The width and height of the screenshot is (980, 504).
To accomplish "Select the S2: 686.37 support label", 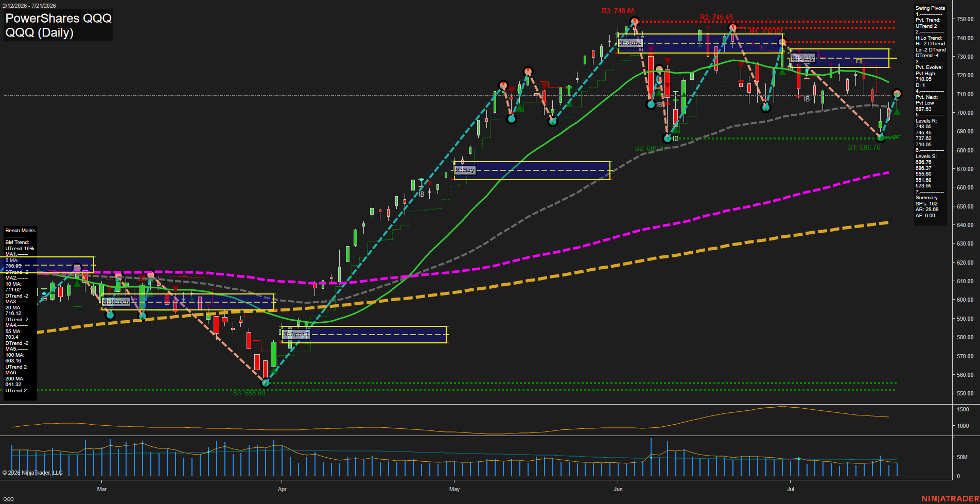I will point(651,148).
